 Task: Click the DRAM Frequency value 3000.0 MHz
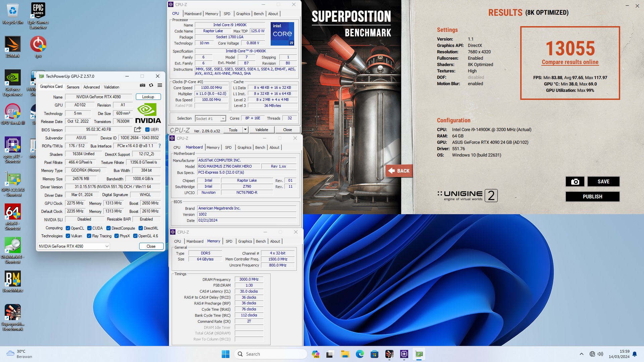(x=249, y=280)
